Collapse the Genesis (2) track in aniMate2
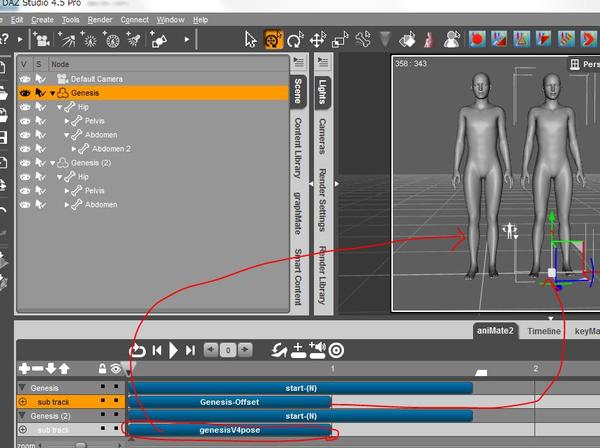This screenshot has height=448, width=600. (22, 415)
